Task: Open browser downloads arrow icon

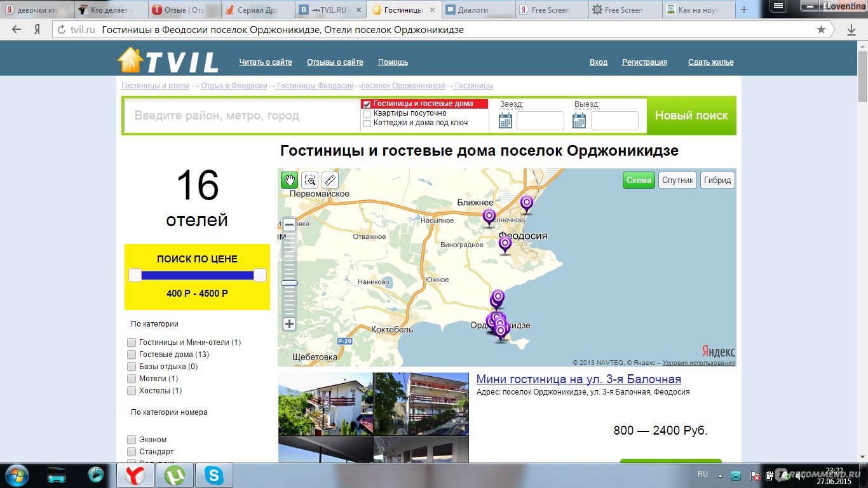Action: (x=851, y=30)
